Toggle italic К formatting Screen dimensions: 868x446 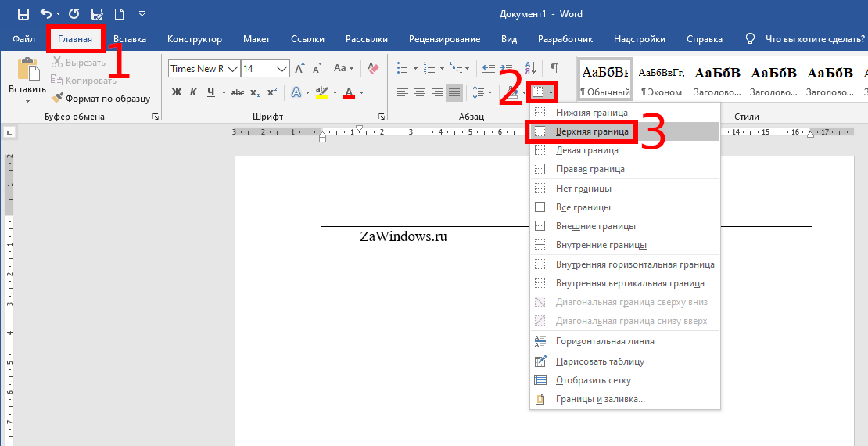[x=193, y=92]
